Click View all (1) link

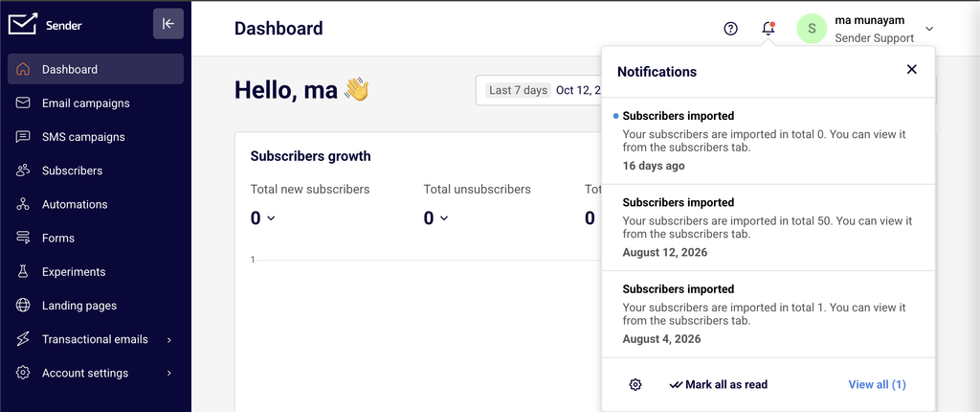[877, 384]
